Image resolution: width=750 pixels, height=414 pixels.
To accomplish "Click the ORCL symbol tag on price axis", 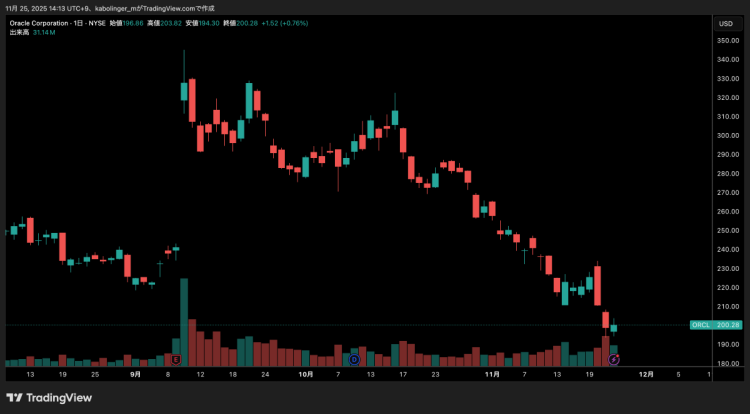I will tap(701, 325).
